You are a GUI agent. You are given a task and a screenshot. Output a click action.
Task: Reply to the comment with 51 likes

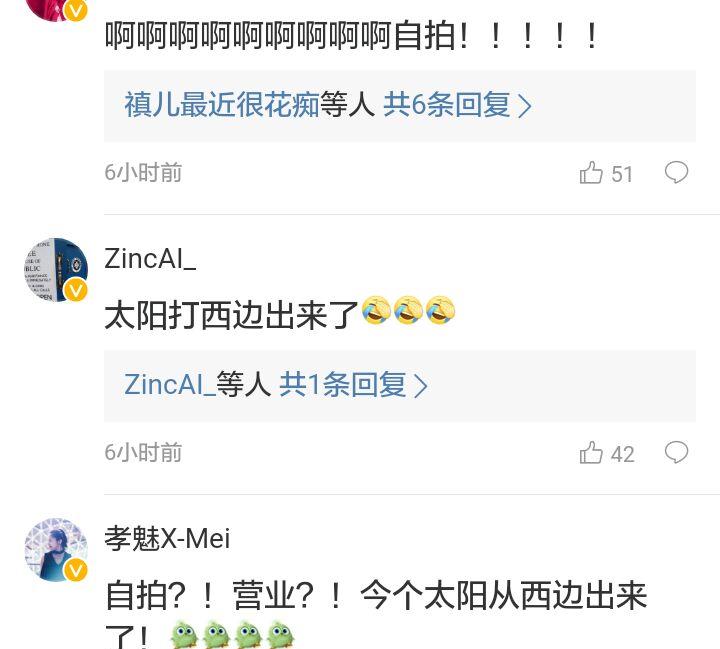pyautogui.click(x=676, y=173)
